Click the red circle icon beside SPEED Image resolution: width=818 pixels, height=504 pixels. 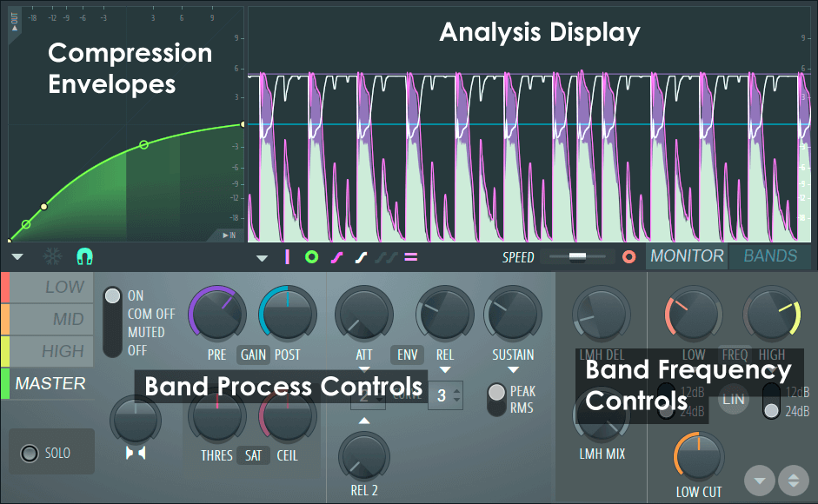click(x=629, y=256)
